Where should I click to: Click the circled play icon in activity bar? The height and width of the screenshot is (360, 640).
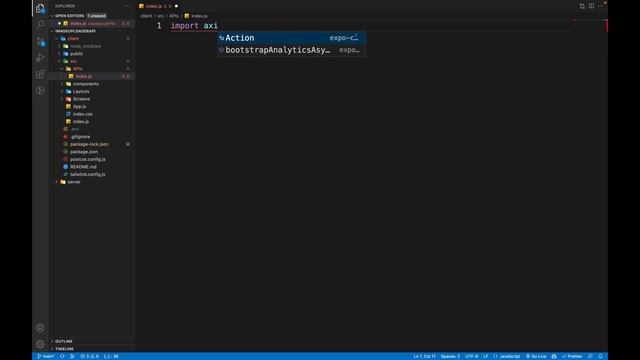click(x=40, y=91)
